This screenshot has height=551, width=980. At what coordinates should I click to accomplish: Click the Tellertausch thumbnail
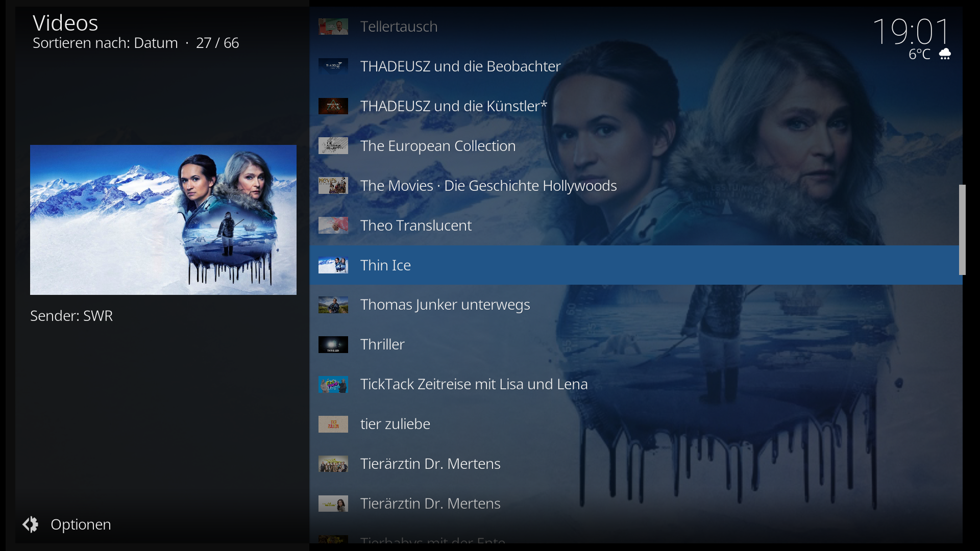(333, 27)
